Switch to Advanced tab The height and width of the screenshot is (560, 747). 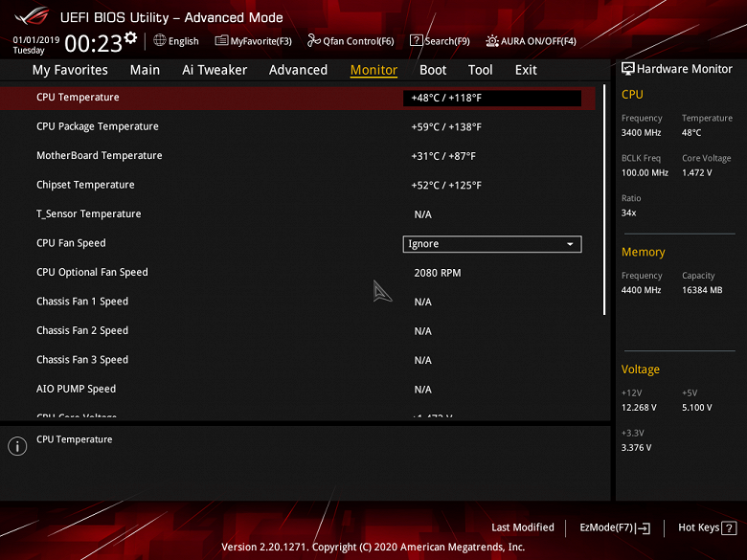click(298, 70)
